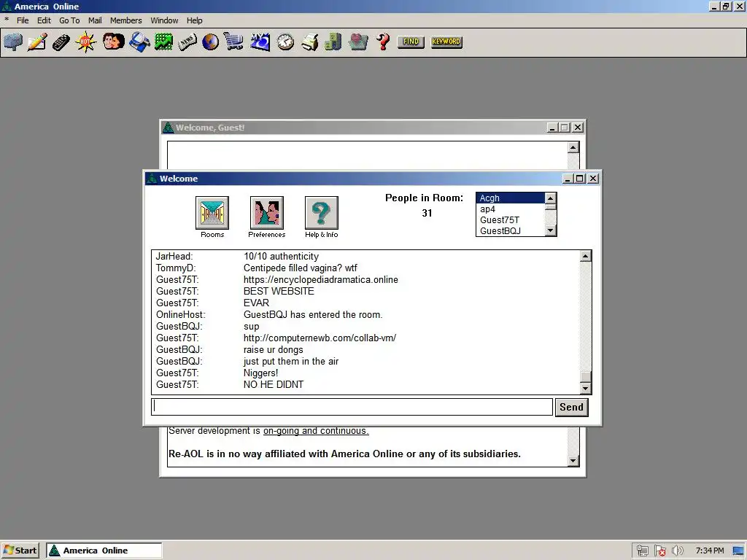The width and height of the screenshot is (747, 560).
Task: Click chat log scroll up arrow
Action: pyautogui.click(x=586, y=256)
